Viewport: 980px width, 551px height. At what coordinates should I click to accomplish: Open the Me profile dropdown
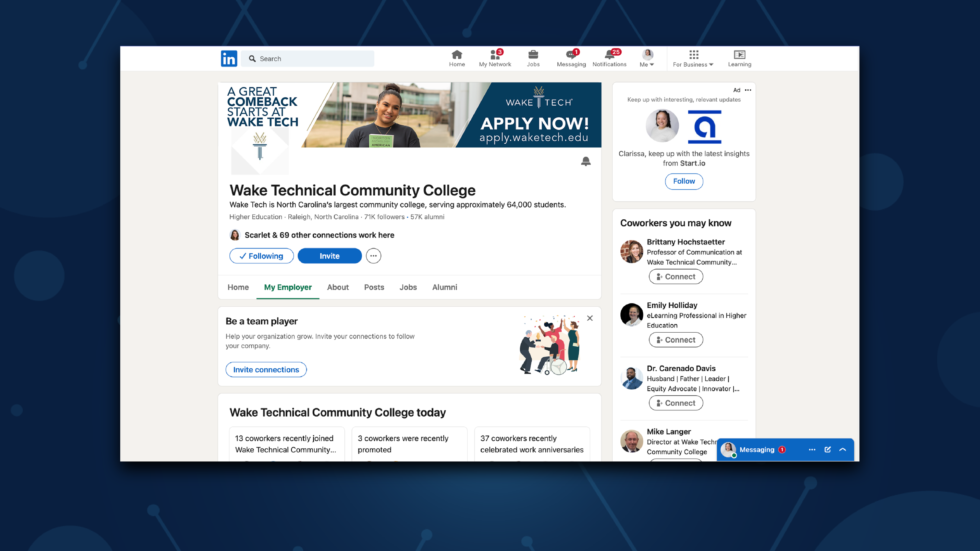click(647, 59)
